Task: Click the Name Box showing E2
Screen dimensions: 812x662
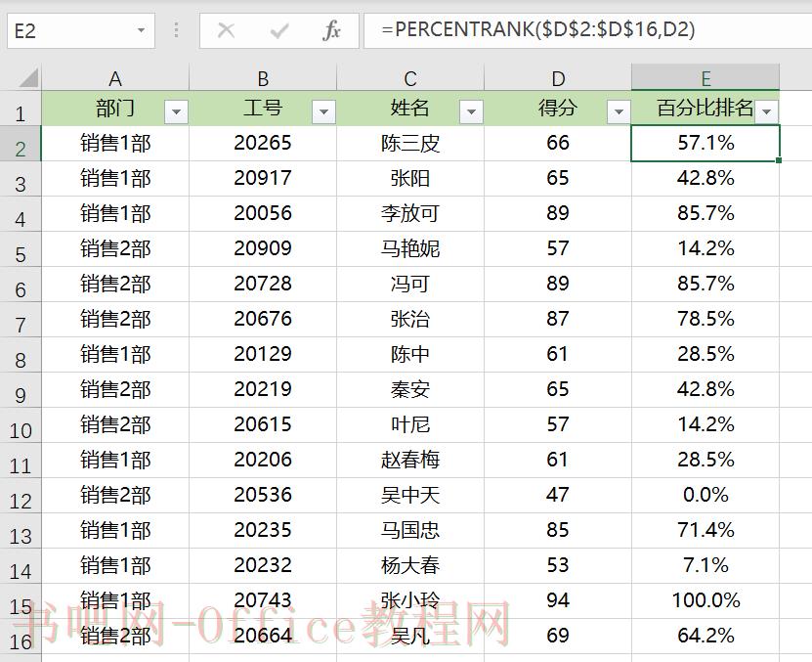Action: click(81, 31)
